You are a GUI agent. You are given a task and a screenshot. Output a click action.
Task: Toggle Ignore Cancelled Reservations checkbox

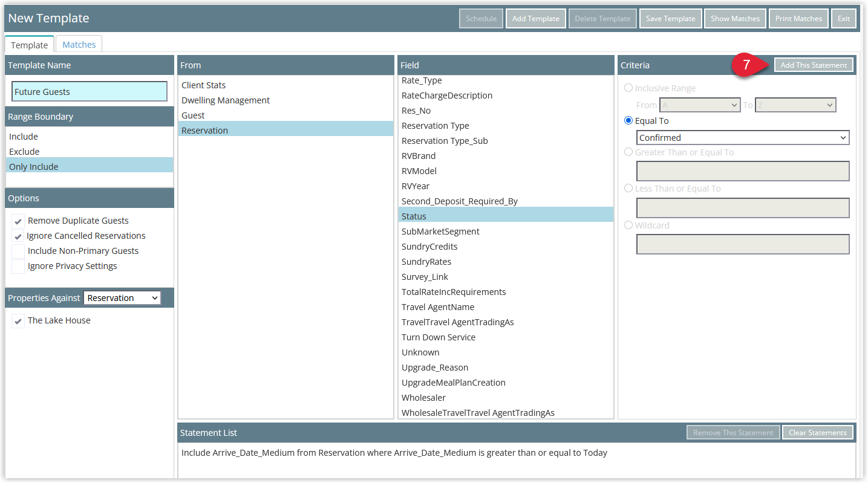tap(18, 236)
